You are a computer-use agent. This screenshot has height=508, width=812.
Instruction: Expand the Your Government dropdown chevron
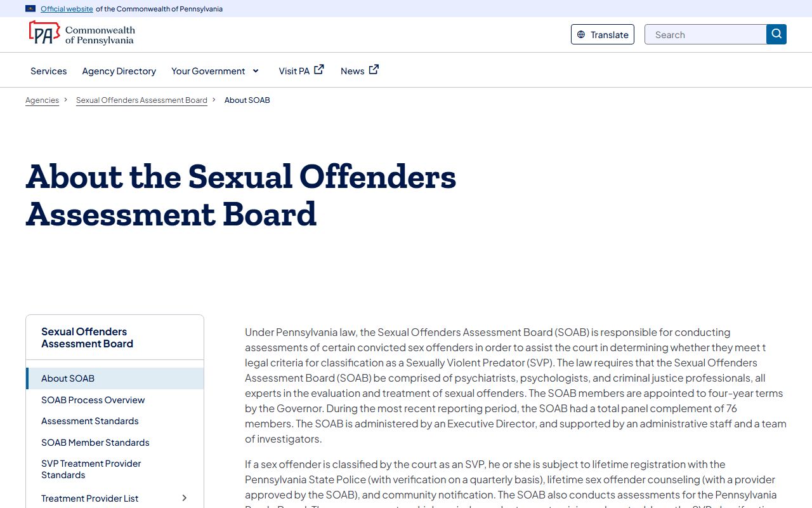coord(256,71)
